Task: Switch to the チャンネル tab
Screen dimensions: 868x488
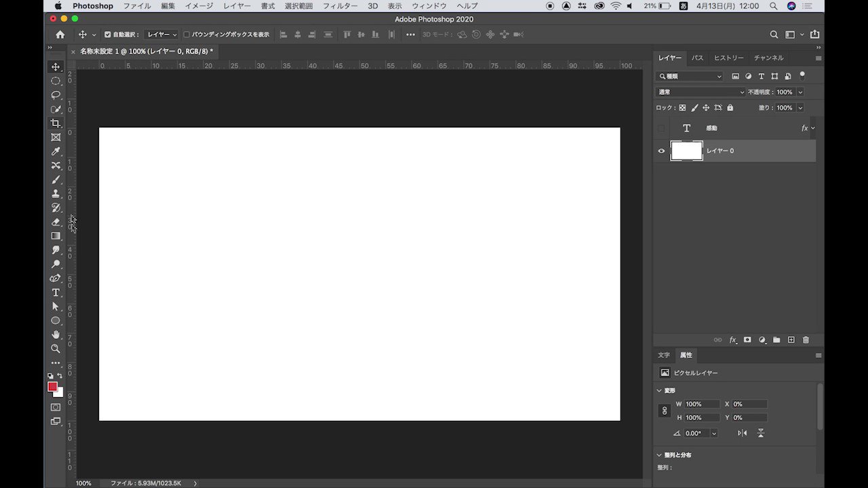Action: click(x=768, y=58)
